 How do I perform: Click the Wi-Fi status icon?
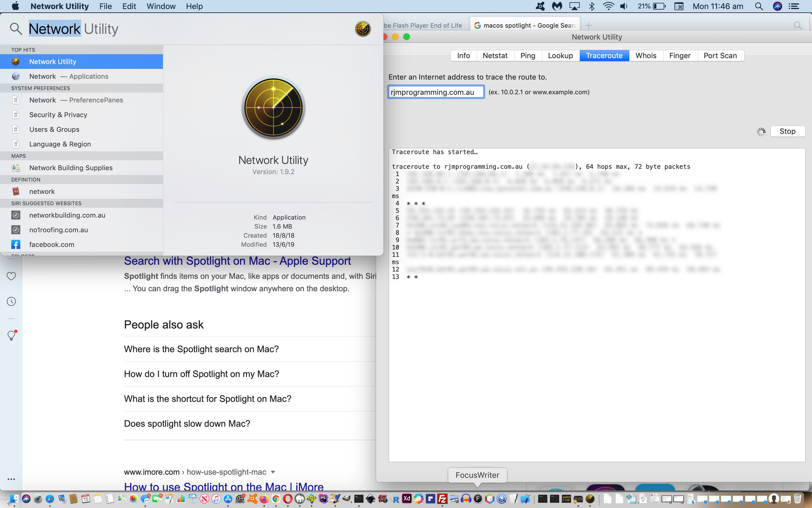pos(609,6)
